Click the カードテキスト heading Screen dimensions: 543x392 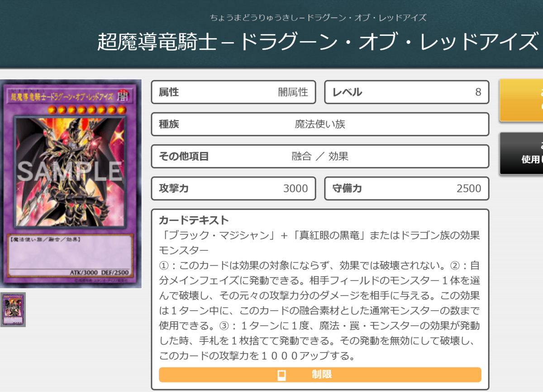(x=194, y=220)
